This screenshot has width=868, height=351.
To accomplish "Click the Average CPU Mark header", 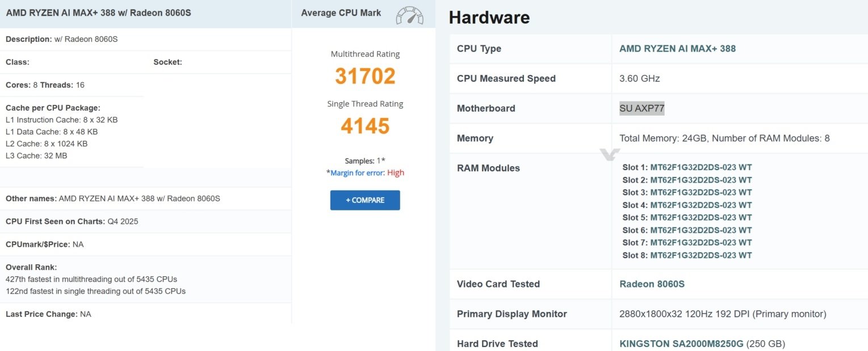I will pos(341,12).
